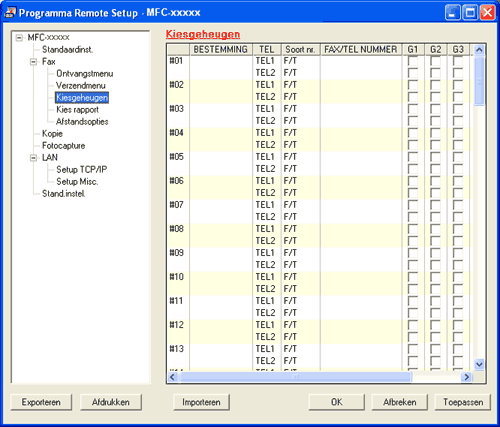This screenshot has width=500, height=427.
Task: Select Ontvangstmenu in the tree
Action: [x=85, y=74]
